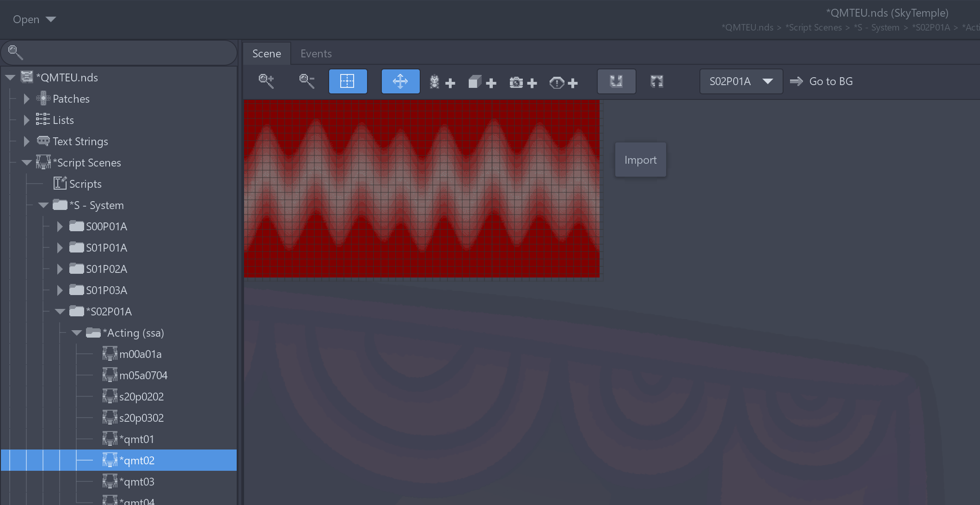The width and height of the screenshot is (980, 505).
Task: Click the add object cube icon
Action: pyautogui.click(x=482, y=82)
